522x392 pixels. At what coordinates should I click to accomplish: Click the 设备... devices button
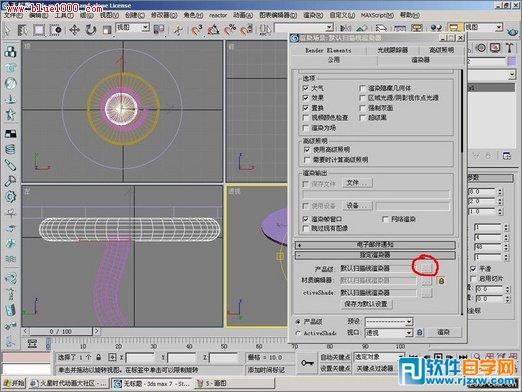[357, 206]
